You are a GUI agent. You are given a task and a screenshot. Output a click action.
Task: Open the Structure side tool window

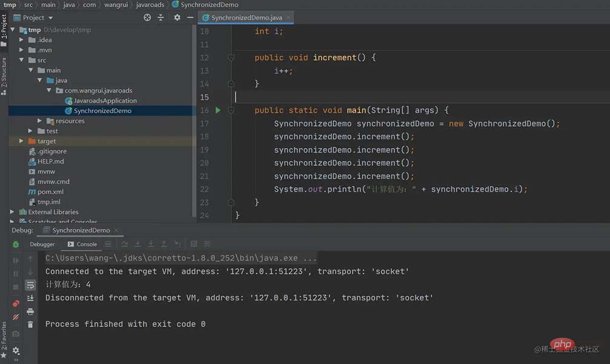[x=4, y=76]
